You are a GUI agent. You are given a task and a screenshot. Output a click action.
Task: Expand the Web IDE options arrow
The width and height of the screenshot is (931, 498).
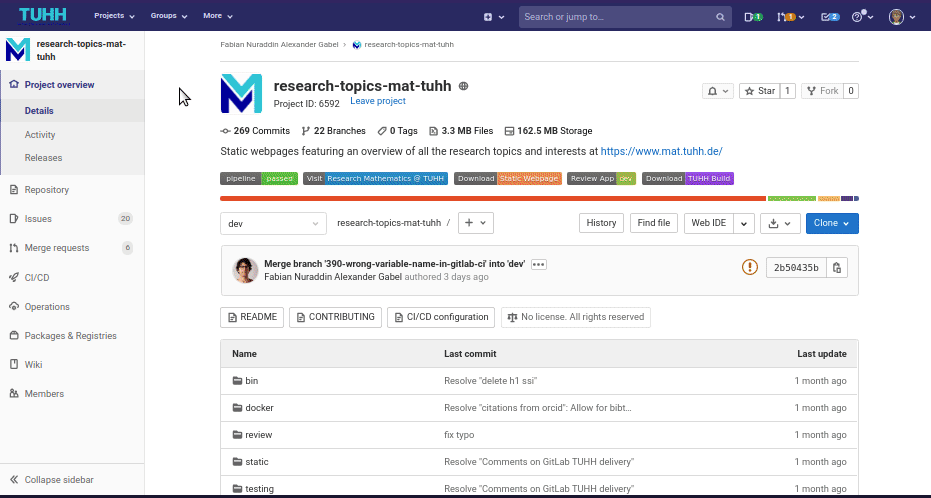click(744, 223)
